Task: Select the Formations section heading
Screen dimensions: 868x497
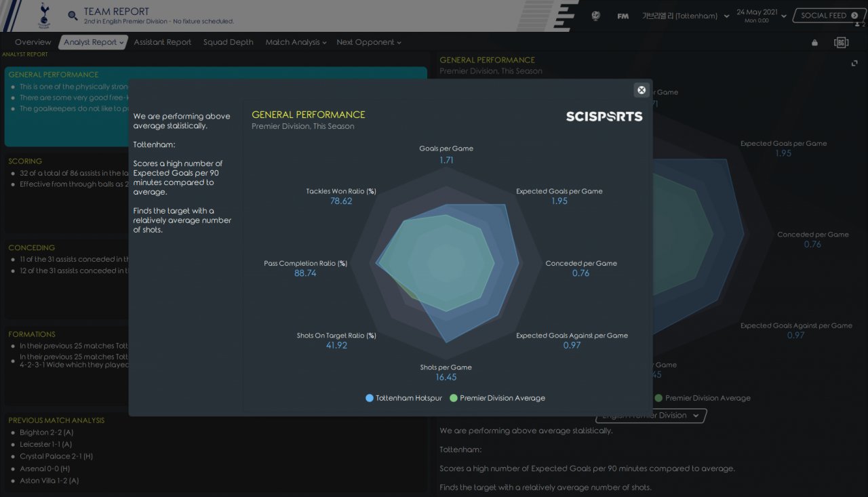Action: [x=32, y=334]
